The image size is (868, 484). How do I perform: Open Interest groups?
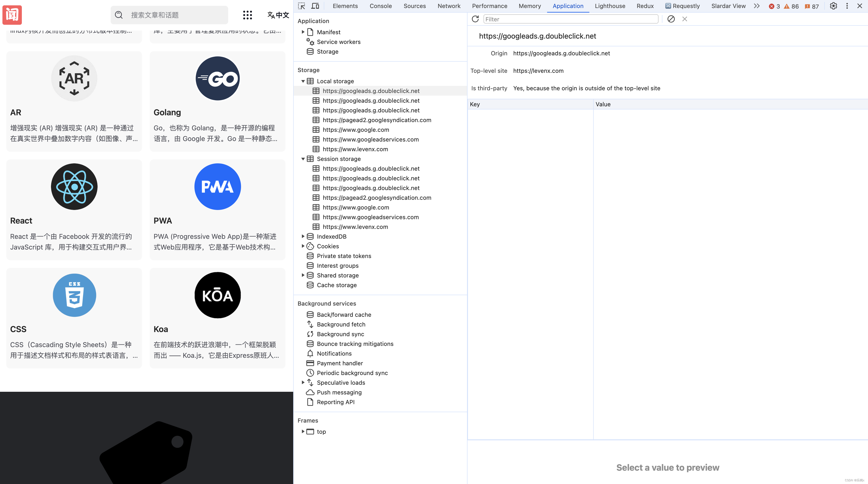tap(337, 266)
